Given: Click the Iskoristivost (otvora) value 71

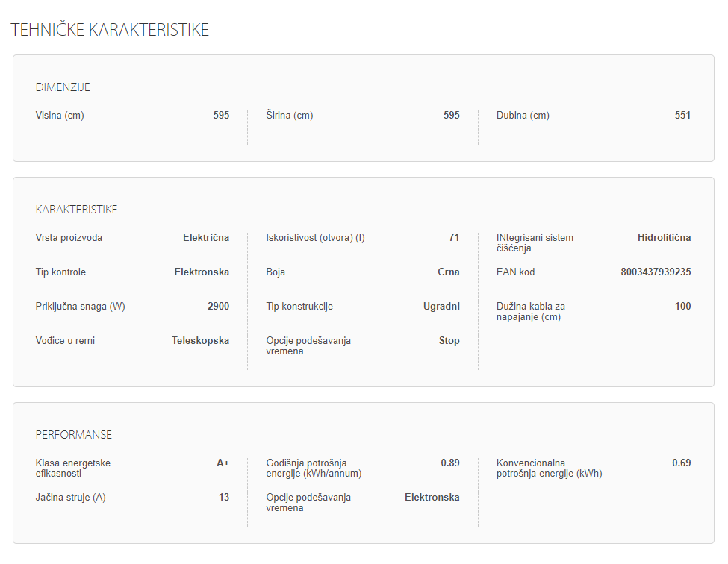Looking at the screenshot, I should point(454,238).
